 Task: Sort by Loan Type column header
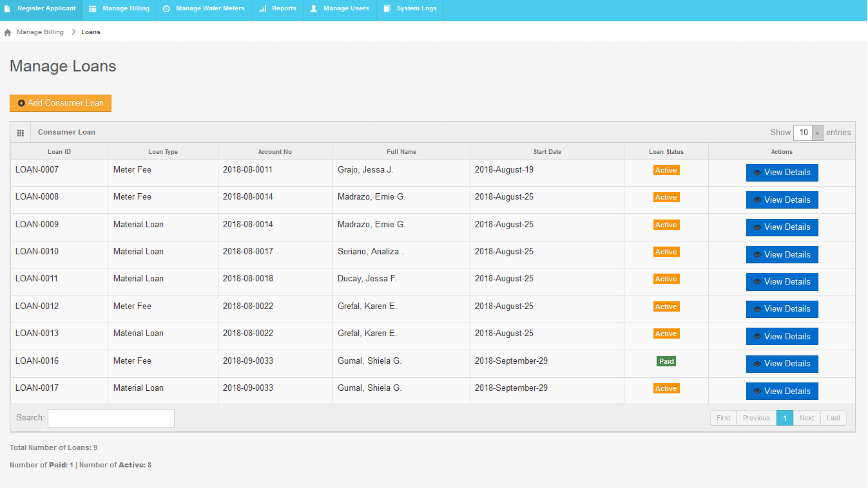pyautogui.click(x=163, y=152)
